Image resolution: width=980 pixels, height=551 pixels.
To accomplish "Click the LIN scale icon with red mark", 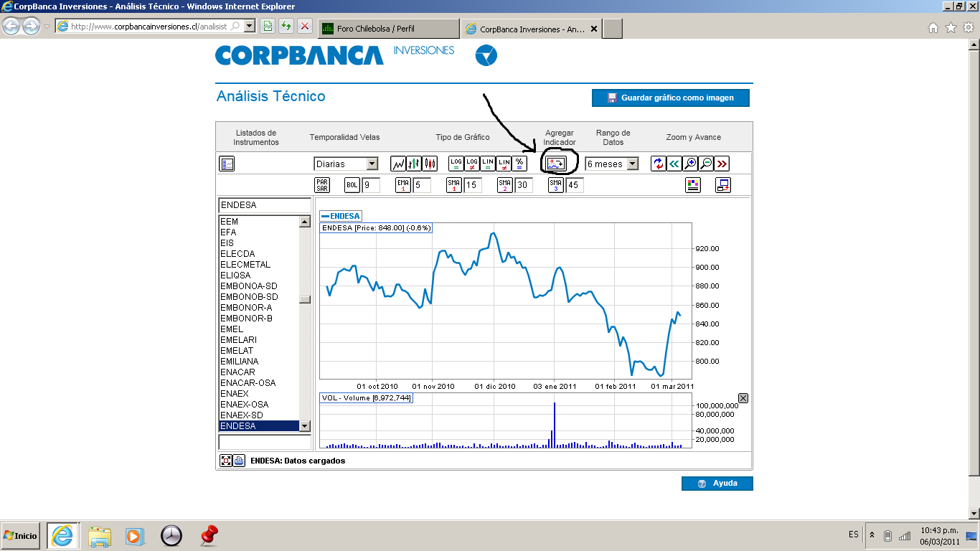I will tap(504, 164).
